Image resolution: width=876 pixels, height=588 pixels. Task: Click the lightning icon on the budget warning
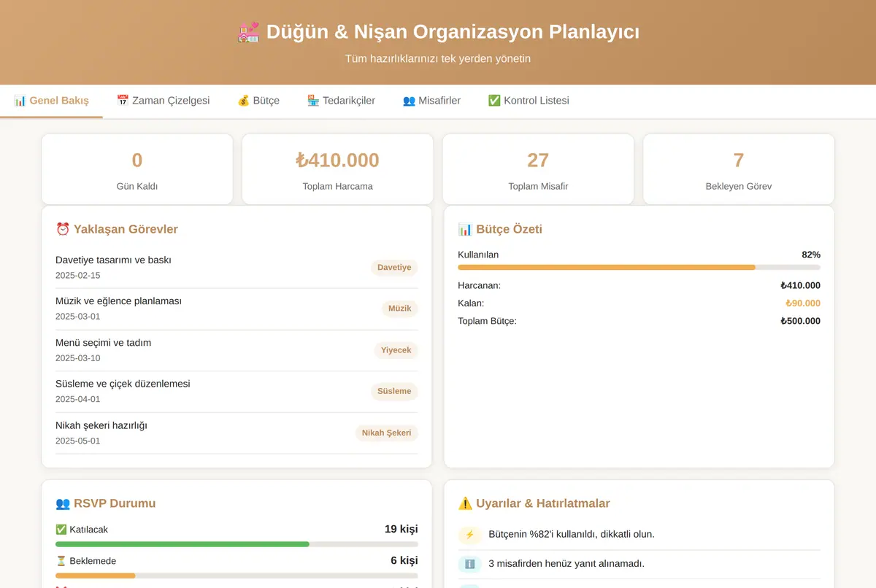coord(469,535)
